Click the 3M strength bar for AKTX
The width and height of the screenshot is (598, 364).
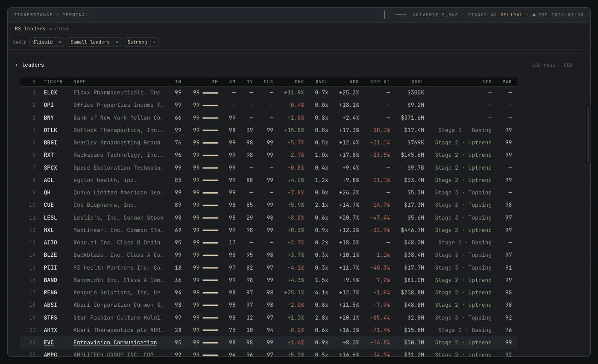(x=210, y=330)
